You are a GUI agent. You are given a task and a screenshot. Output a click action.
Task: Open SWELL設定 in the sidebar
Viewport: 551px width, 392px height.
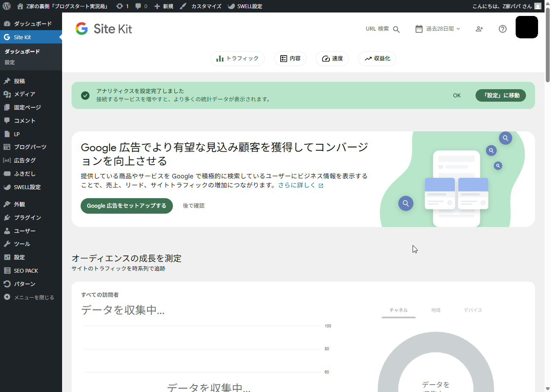(x=31, y=187)
